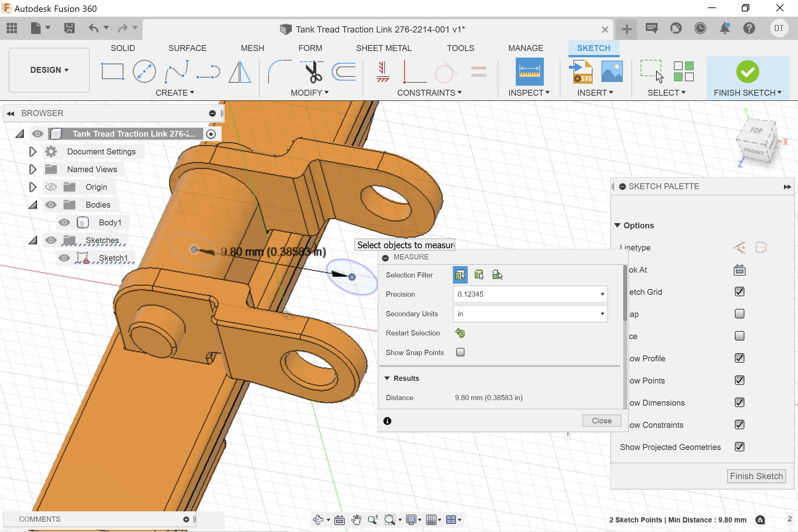Choose the Fit Point Spline tool
The height and width of the screenshot is (532, 798).
[177, 71]
